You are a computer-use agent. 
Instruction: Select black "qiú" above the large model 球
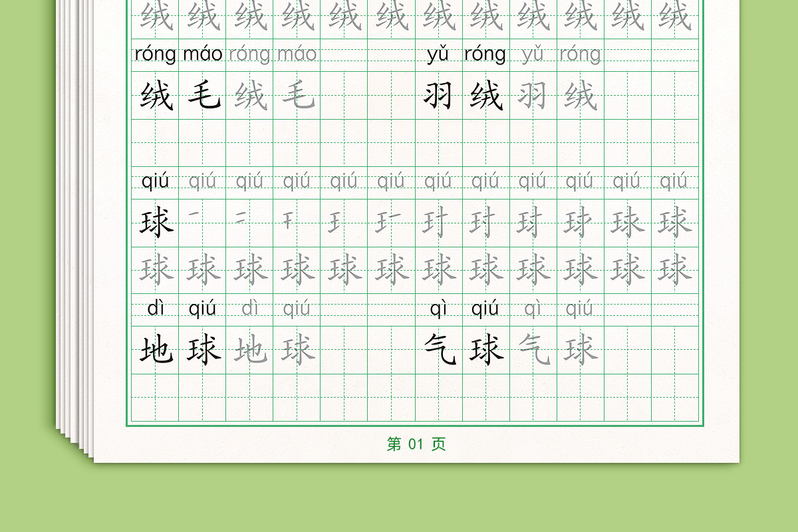pos(156,182)
